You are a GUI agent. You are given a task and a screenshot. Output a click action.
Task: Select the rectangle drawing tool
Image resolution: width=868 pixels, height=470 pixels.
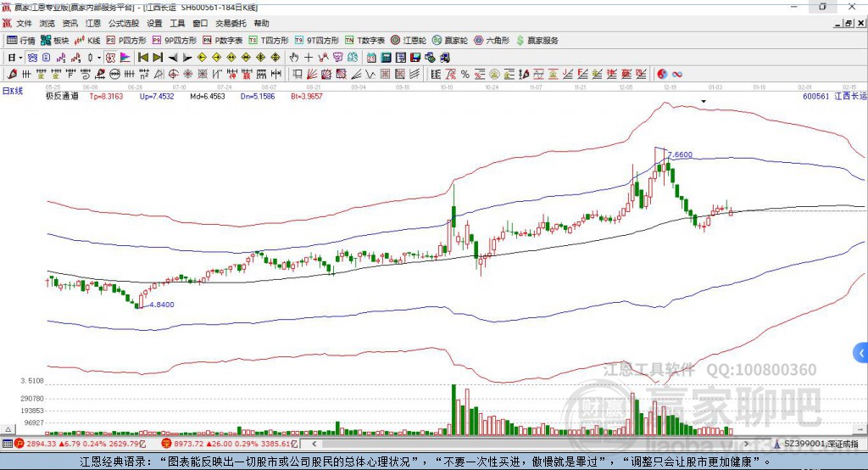pos(298,74)
